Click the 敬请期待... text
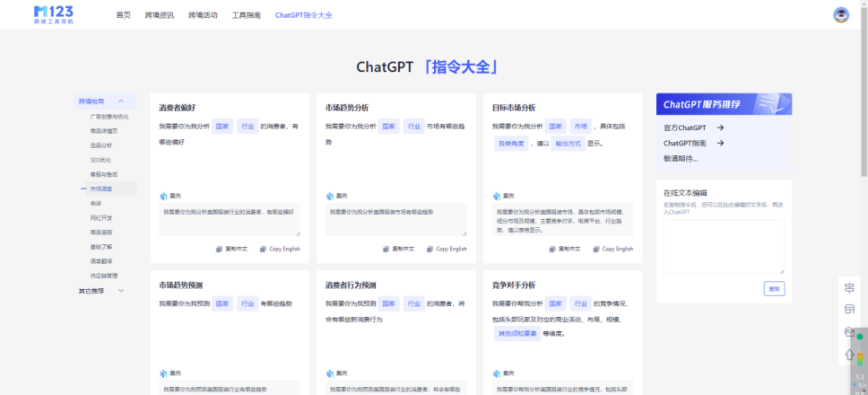This screenshot has height=395, width=868. [681, 158]
